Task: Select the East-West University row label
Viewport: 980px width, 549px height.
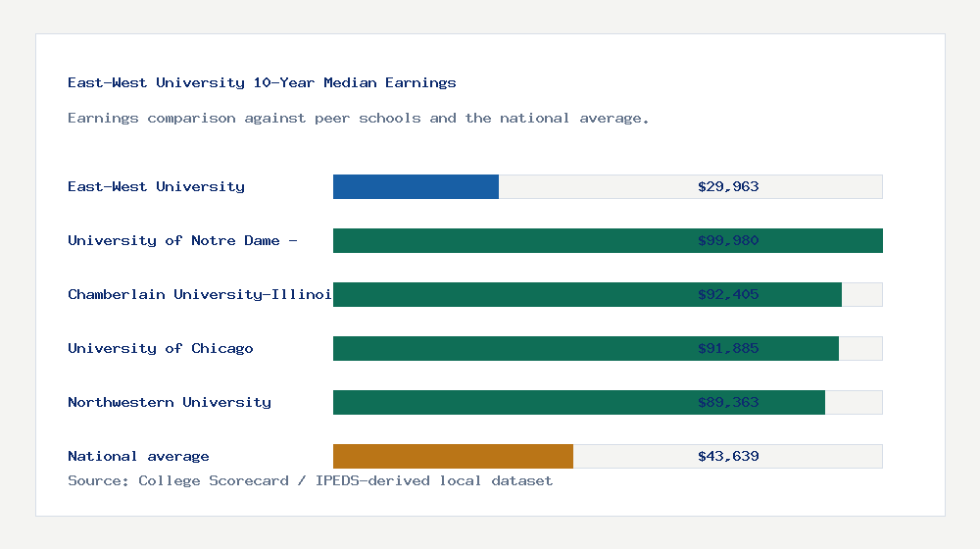Action: tap(156, 186)
